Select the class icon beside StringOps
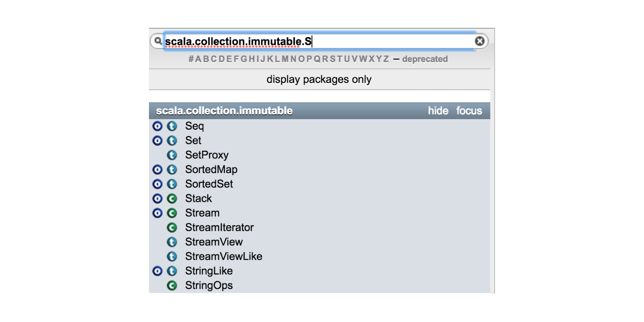This screenshot has height=322, width=644. 171,285
